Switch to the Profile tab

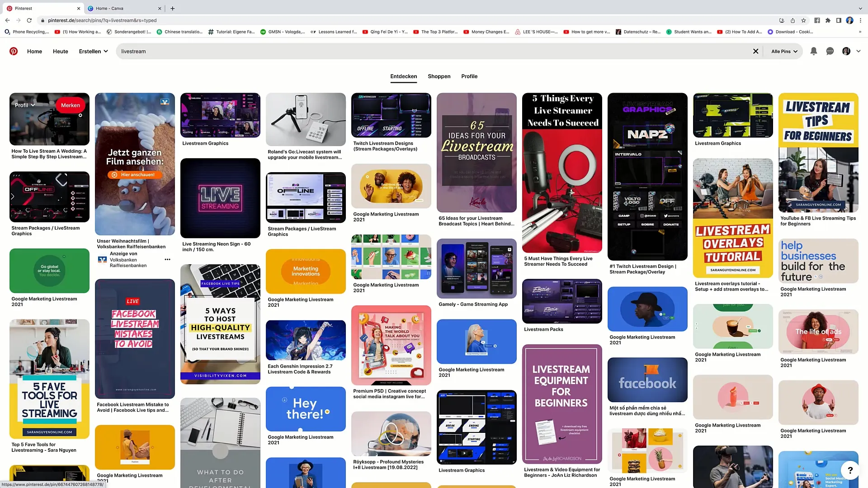pyautogui.click(x=469, y=76)
